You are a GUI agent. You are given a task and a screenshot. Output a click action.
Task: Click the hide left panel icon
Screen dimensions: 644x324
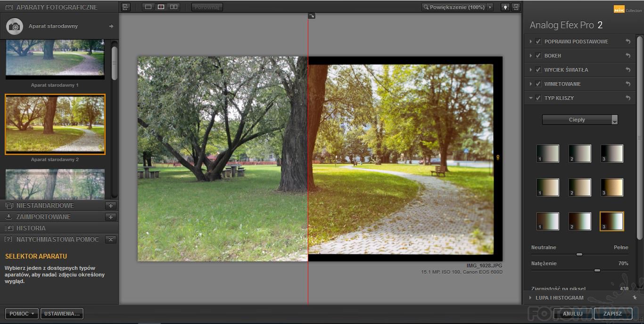pos(125,7)
